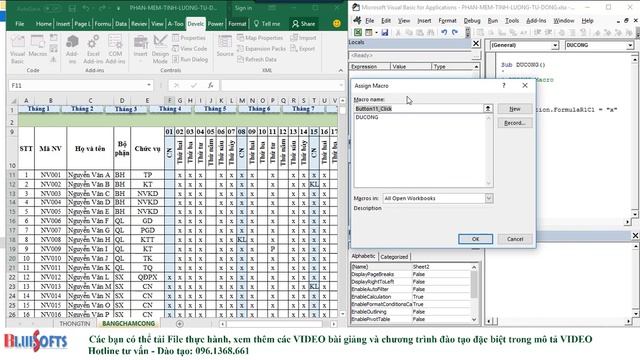The image size is (640, 360).
Task: Click Export in XML group
Action: pyautogui.click(x=302, y=49)
